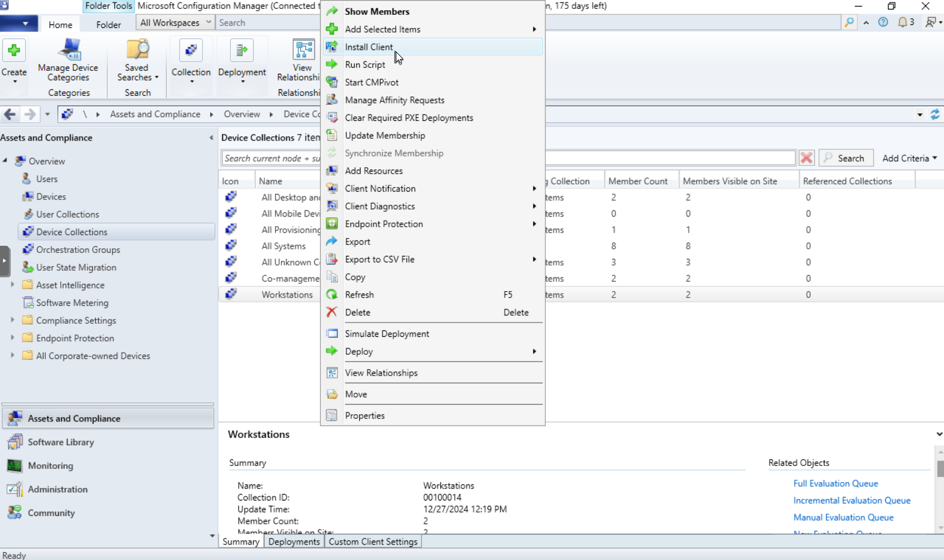Open the Add Criteria dropdown
Viewport: 944px width, 560px height.
tap(909, 158)
